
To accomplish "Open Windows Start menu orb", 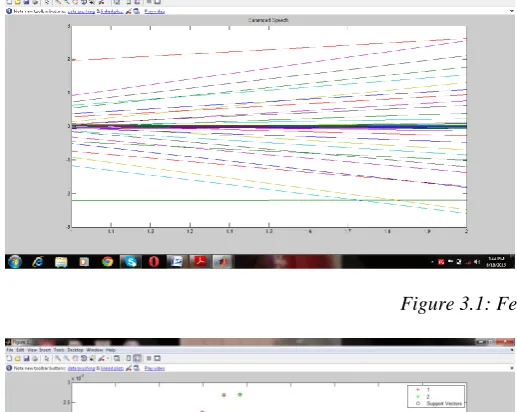I will pyautogui.click(x=15, y=262).
